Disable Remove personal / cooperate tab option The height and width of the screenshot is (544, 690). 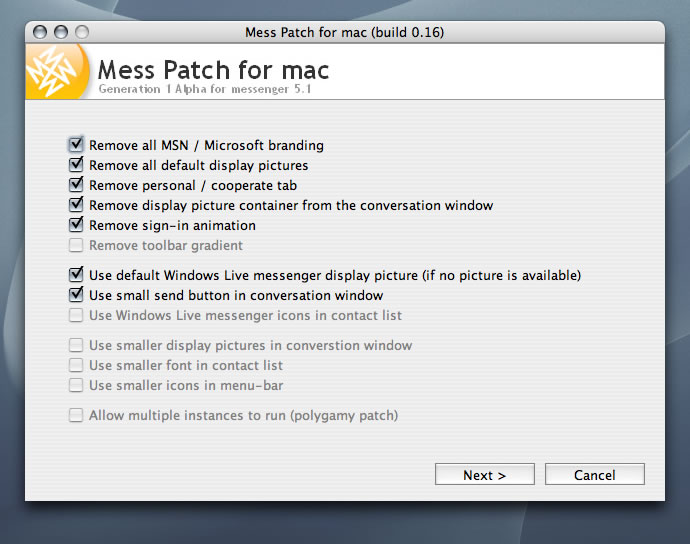pos(76,185)
